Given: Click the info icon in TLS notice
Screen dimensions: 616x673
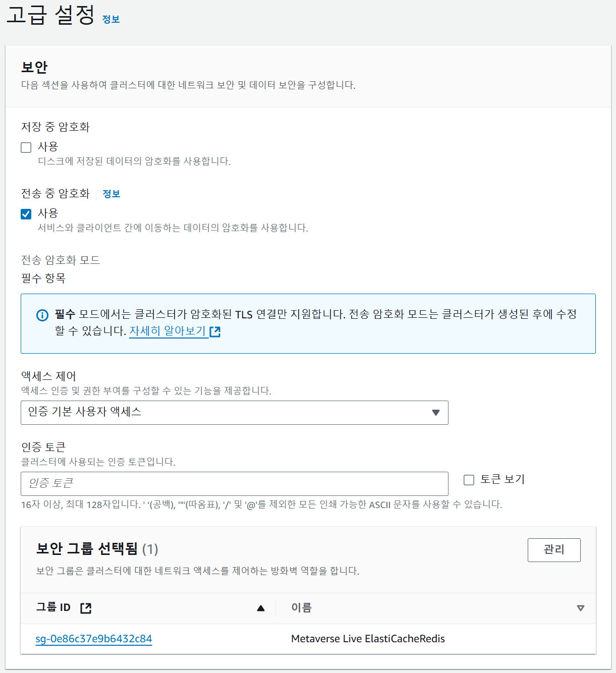Looking at the screenshot, I should click(42, 315).
